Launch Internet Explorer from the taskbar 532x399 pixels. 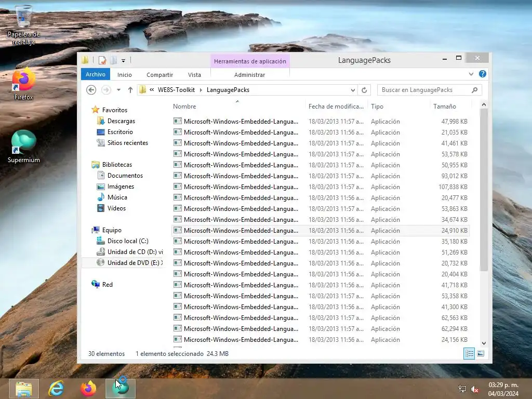pos(56,389)
